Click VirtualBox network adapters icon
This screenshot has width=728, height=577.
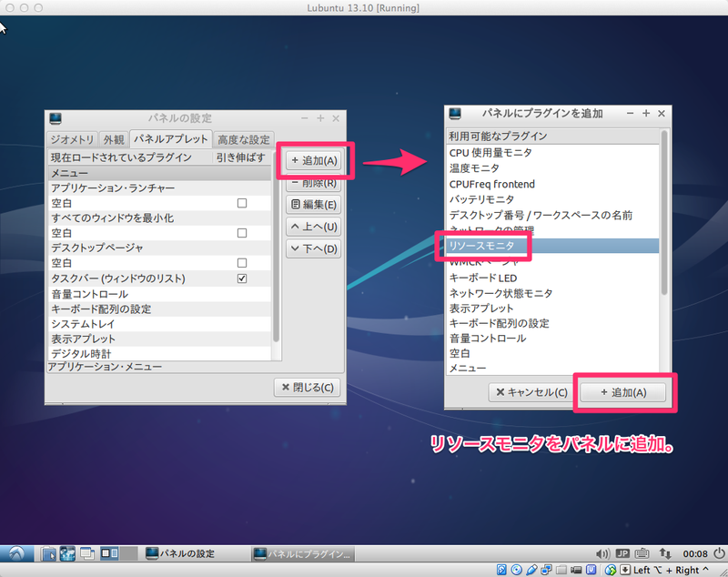pos(547,570)
